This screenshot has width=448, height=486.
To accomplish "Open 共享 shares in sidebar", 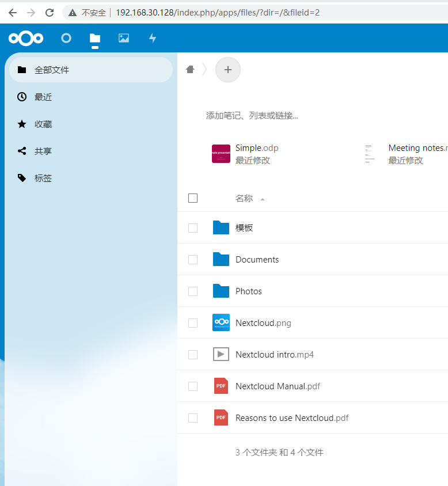I will pos(91,151).
